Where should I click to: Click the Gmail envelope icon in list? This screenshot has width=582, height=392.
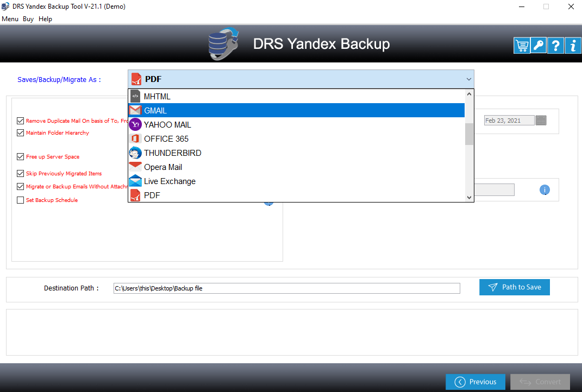click(135, 111)
